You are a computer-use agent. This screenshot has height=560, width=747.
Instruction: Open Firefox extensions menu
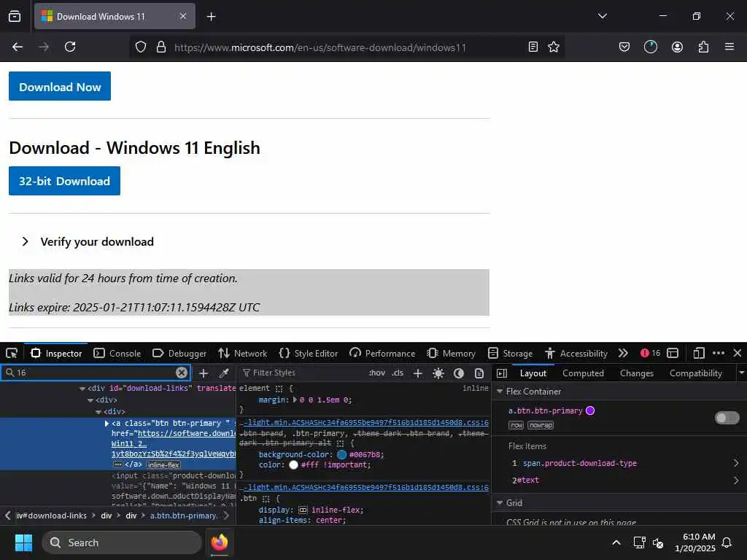coord(703,47)
